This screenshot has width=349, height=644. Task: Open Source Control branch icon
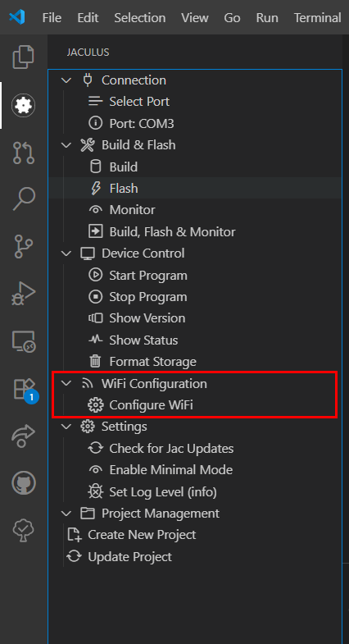tap(24, 246)
